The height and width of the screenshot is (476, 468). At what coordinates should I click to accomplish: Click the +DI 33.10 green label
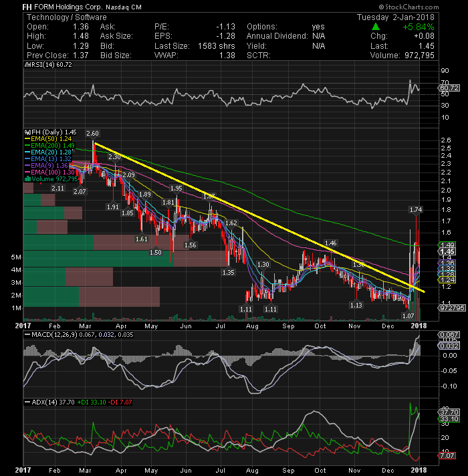point(92,402)
